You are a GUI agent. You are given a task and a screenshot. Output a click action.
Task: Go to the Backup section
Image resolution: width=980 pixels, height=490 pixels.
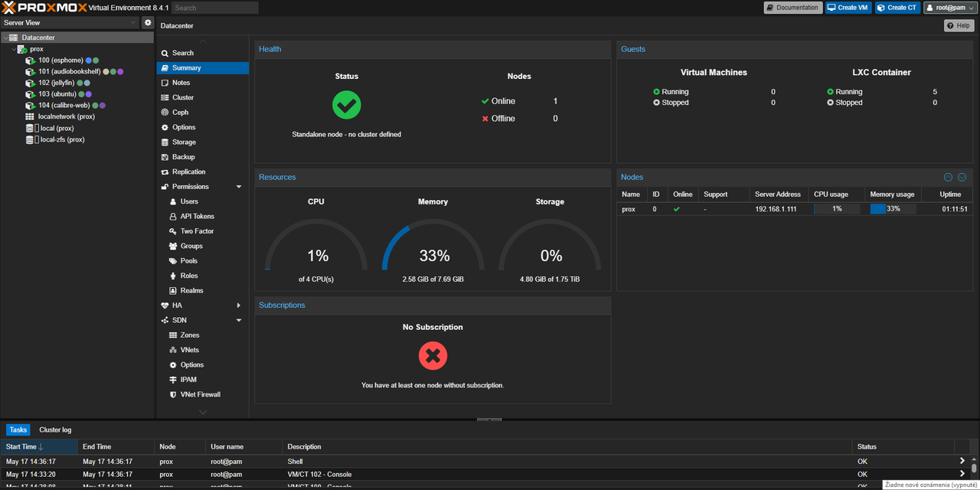tap(202, 157)
